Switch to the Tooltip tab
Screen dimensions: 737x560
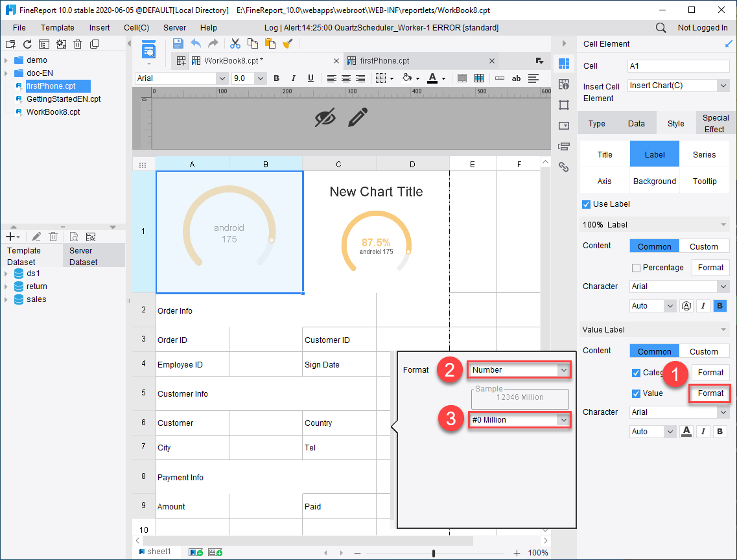pos(704,181)
